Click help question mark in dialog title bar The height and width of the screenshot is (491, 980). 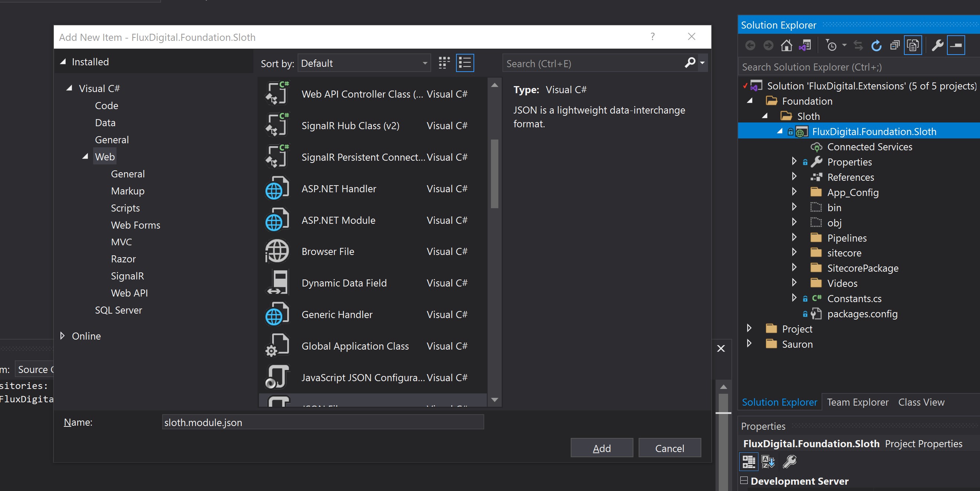[653, 36]
